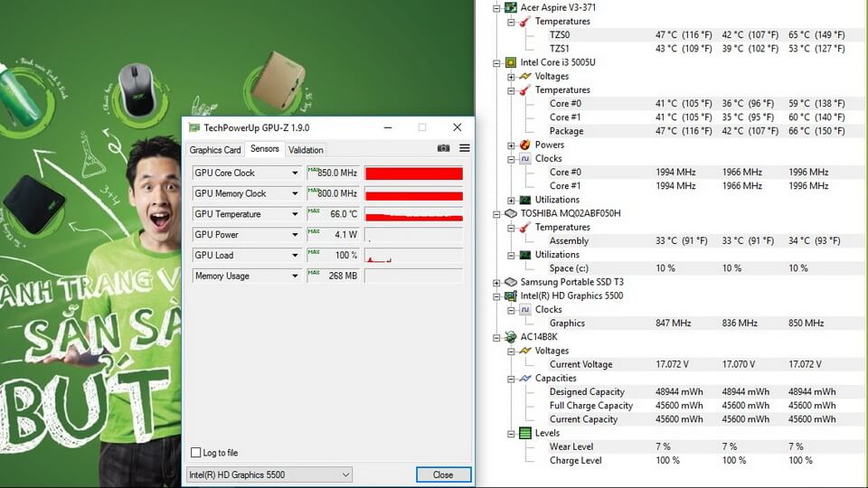Click the Samsung Portable SSD T3 drive icon

click(x=510, y=282)
